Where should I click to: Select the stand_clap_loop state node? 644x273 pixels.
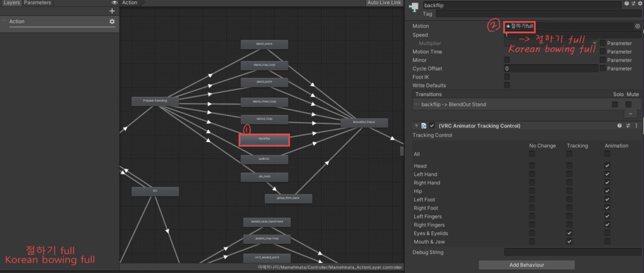tap(264, 65)
